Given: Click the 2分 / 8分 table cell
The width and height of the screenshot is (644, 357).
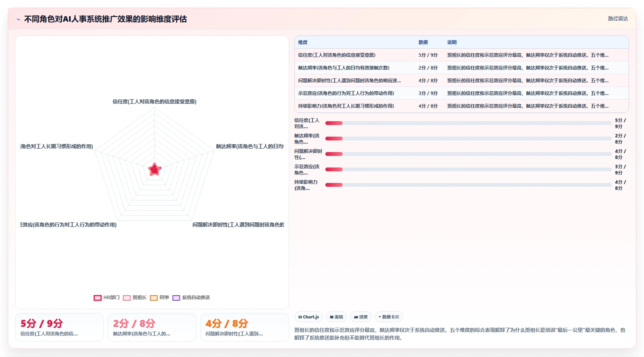Looking at the screenshot, I should coord(428,68).
